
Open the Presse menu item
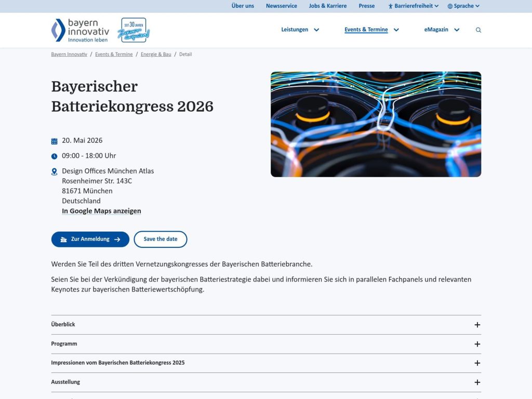[x=367, y=6]
